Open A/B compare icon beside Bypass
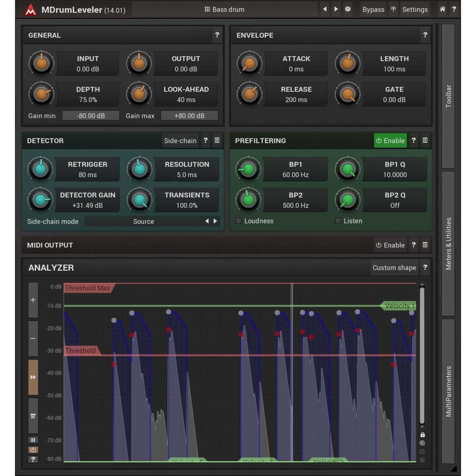Image resolution: width=476 pixels, height=476 pixels. (393, 9)
